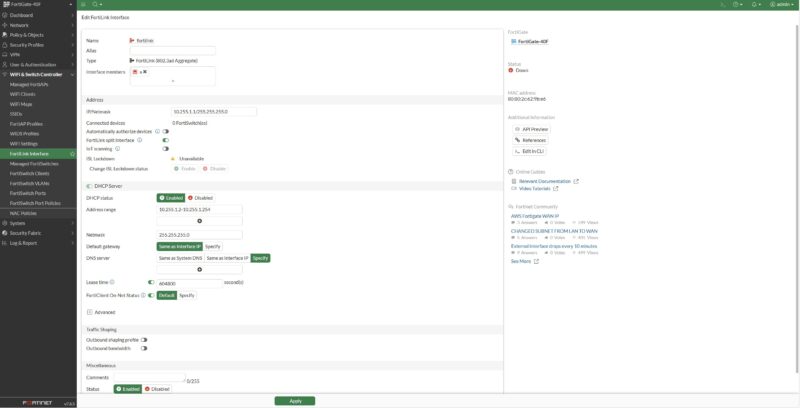
Task: Show info for IoT scanning
Action: point(117,149)
